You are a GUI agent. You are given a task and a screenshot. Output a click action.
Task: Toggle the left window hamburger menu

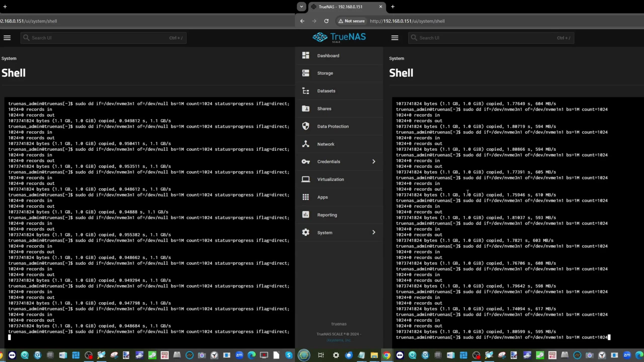point(7,38)
